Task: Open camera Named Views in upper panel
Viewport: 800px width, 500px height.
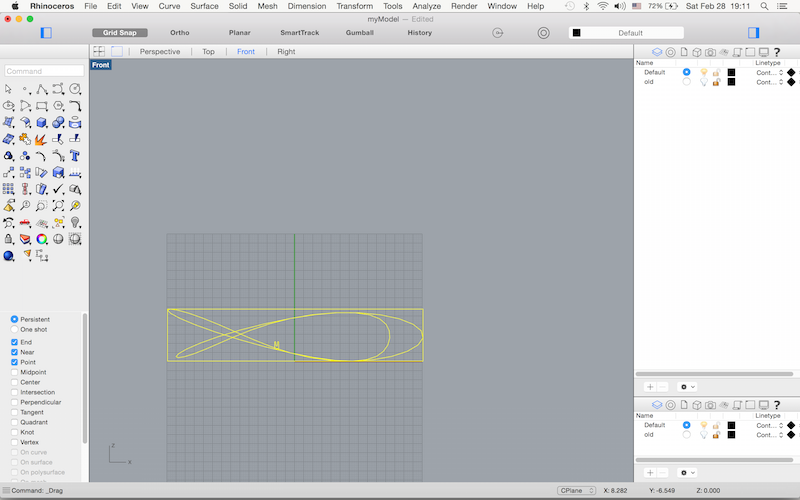Action: (x=710, y=52)
